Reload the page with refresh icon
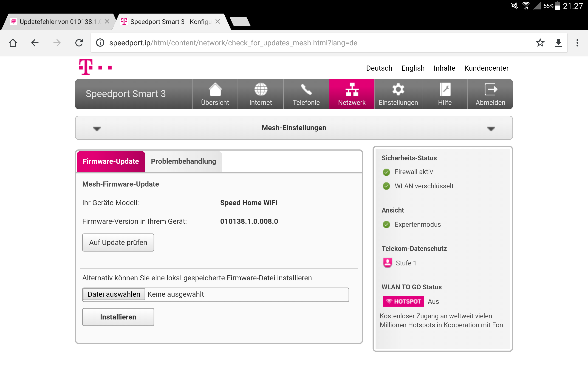 coord(79,43)
